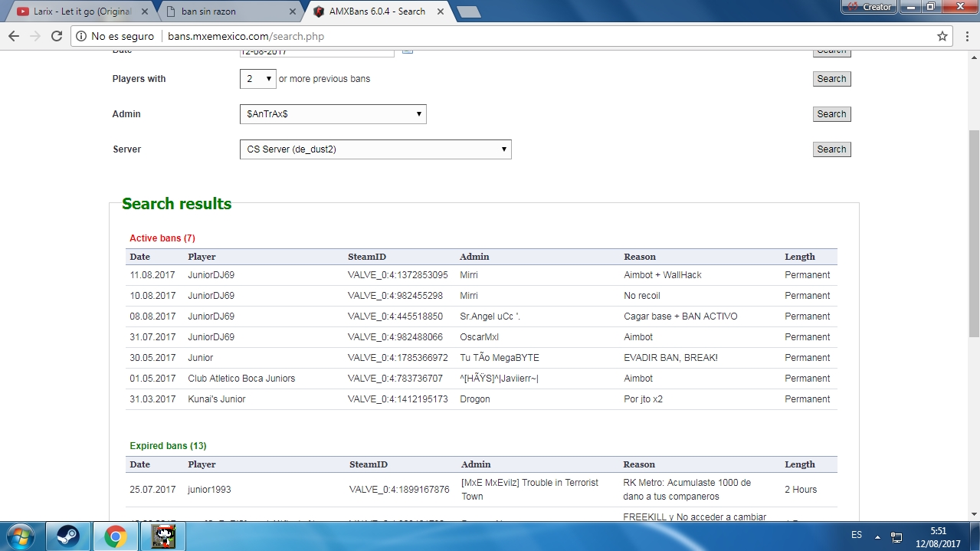
Task: Switch to the 'Larix - Let it go' tab
Action: [x=84, y=11]
